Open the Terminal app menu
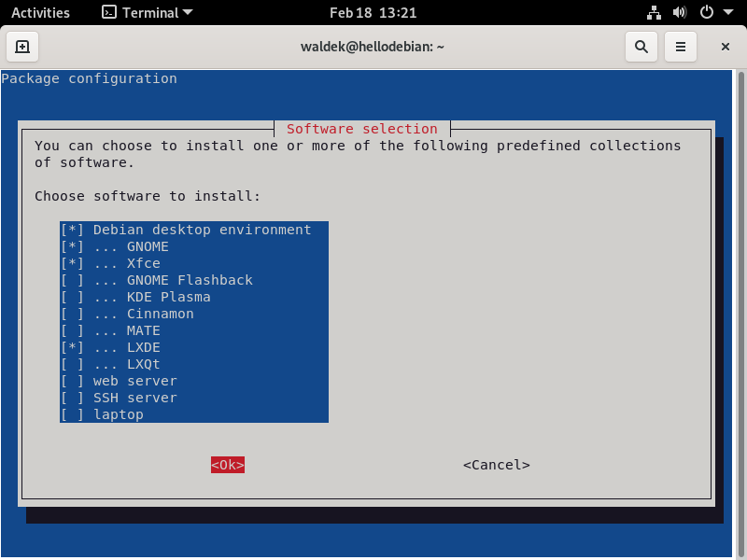Image resolution: width=747 pixels, height=560 pixels. click(x=148, y=12)
